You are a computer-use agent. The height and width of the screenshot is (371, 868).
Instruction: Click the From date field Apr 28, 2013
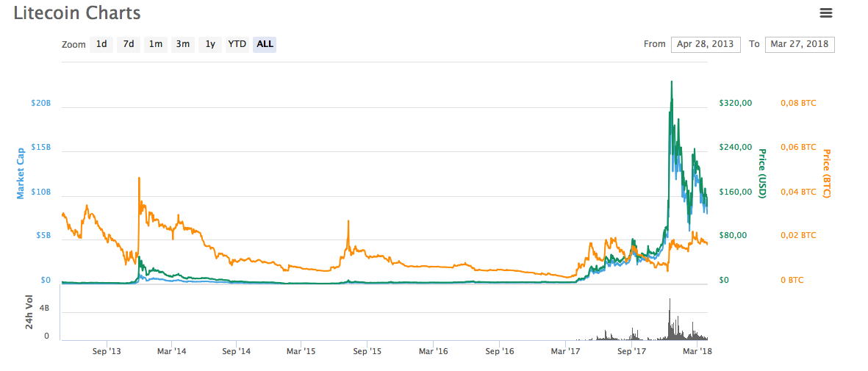point(706,44)
